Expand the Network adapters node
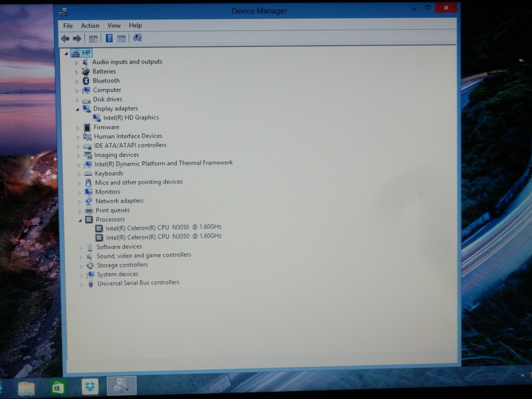 79,201
